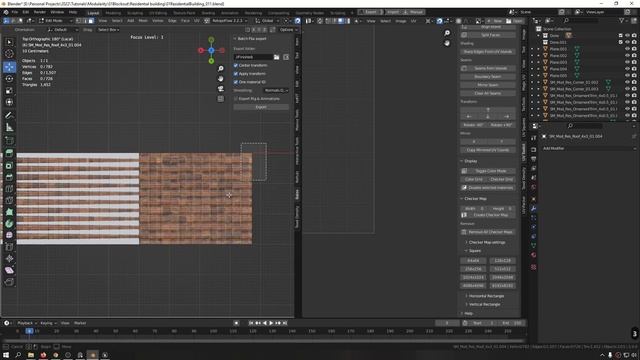The width and height of the screenshot is (640, 360).
Task: Click Remove All Checker Maps button
Action: coord(488,232)
